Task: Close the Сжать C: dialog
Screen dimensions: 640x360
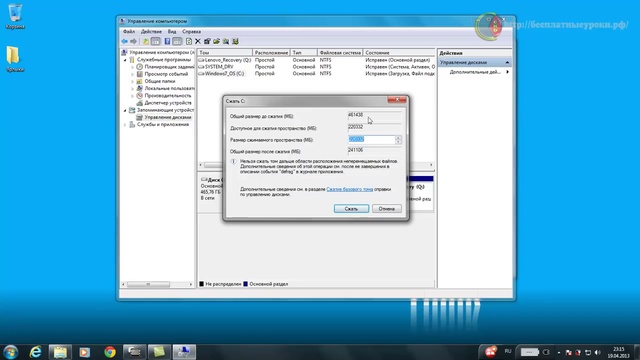Action: tap(397, 100)
